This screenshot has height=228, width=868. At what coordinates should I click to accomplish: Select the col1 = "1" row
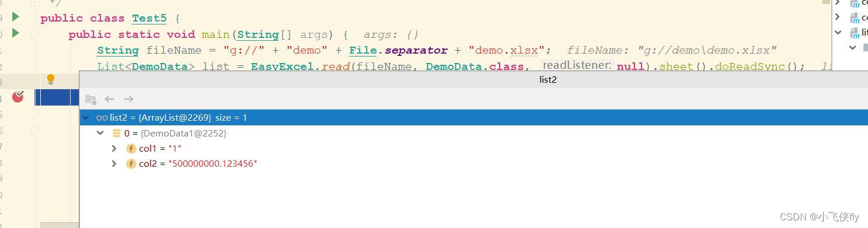(473, 149)
